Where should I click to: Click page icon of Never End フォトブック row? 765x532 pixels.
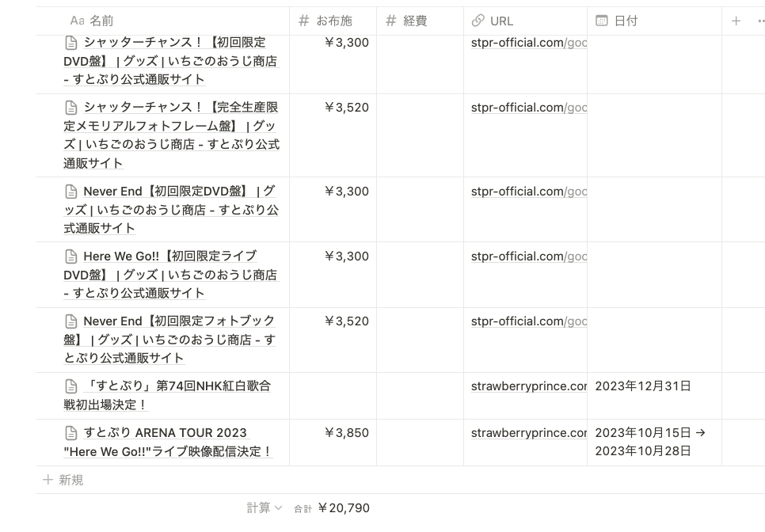70,321
